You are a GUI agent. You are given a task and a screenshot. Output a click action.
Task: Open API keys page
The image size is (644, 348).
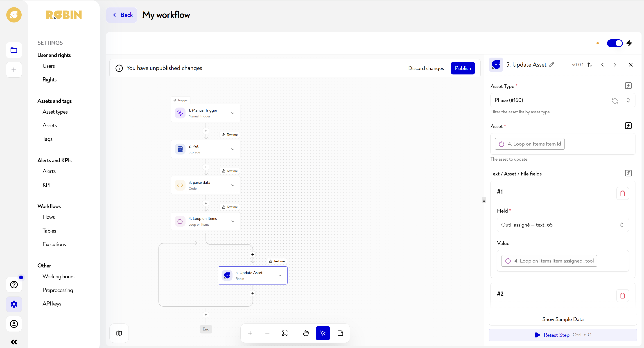click(x=52, y=304)
